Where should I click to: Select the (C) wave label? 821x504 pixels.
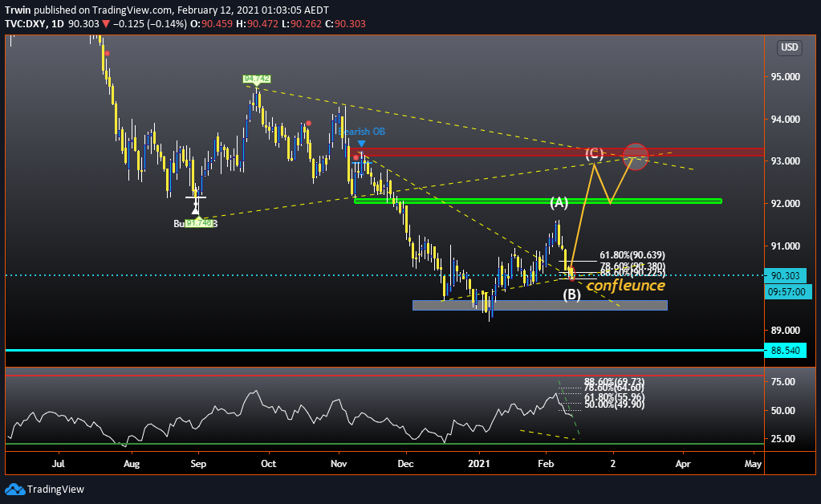595,153
